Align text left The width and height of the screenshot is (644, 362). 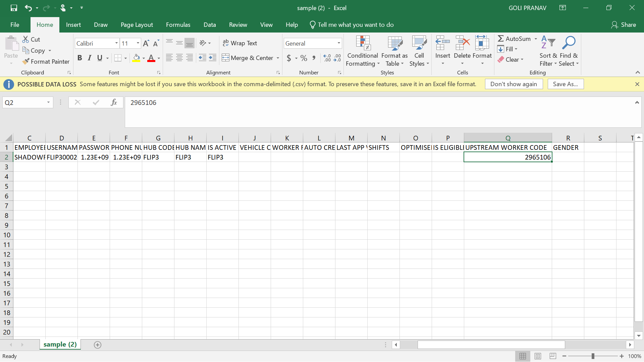point(169,58)
